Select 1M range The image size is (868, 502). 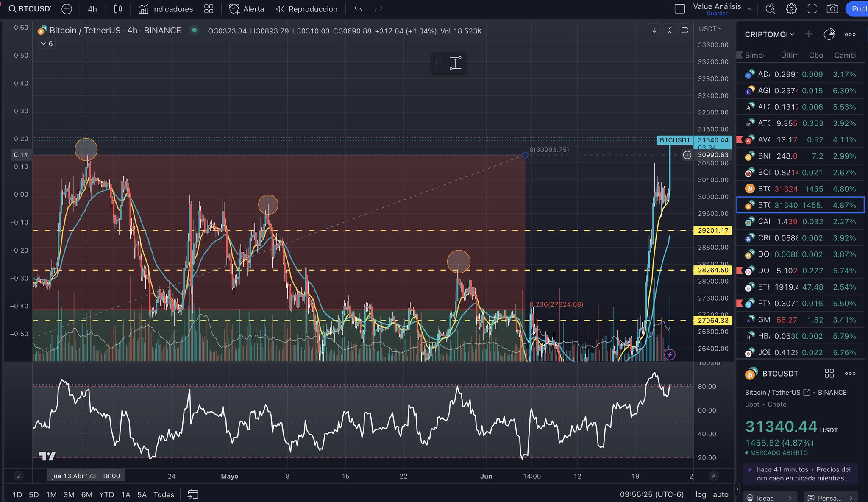[51, 494]
